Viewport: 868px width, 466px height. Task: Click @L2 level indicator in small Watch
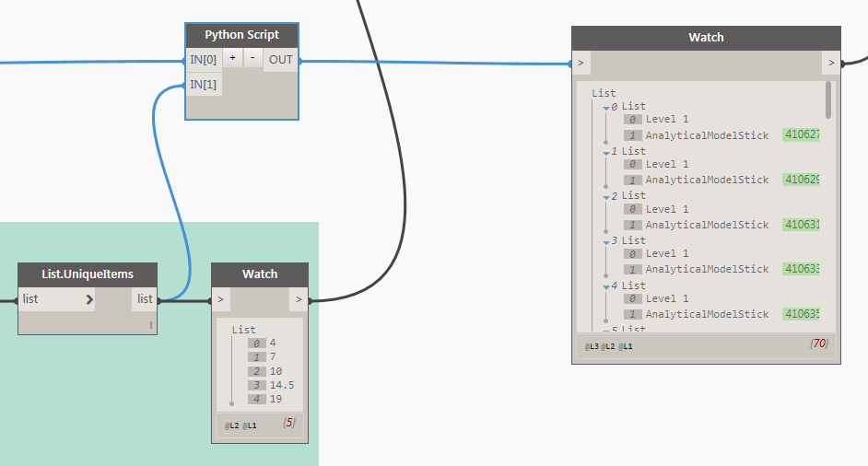[232, 425]
